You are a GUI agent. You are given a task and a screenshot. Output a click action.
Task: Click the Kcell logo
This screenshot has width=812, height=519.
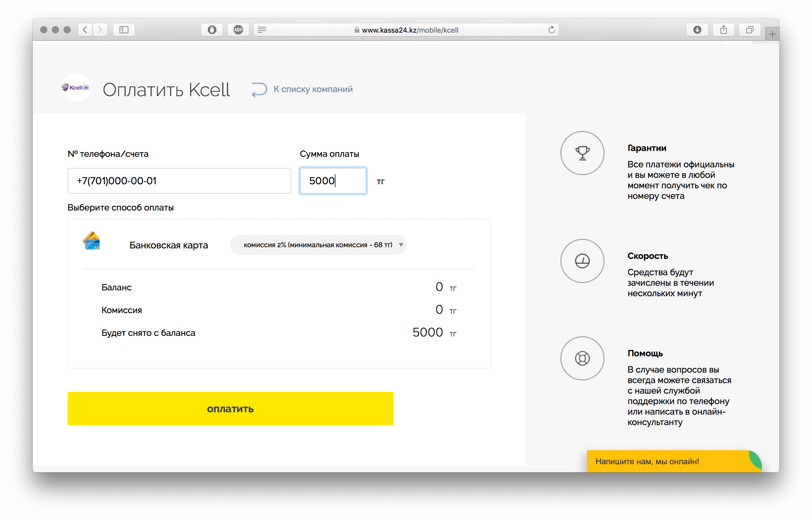tap(76, 87)
